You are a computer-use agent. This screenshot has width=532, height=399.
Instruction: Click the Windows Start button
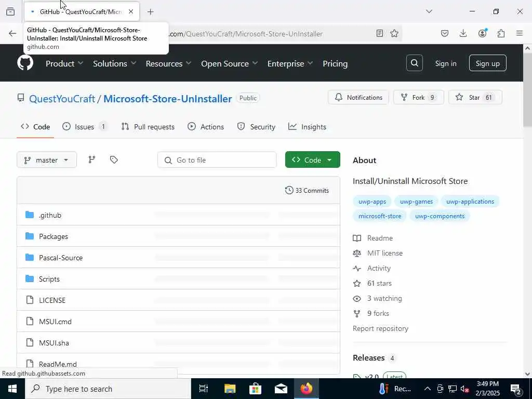(12, 389)
